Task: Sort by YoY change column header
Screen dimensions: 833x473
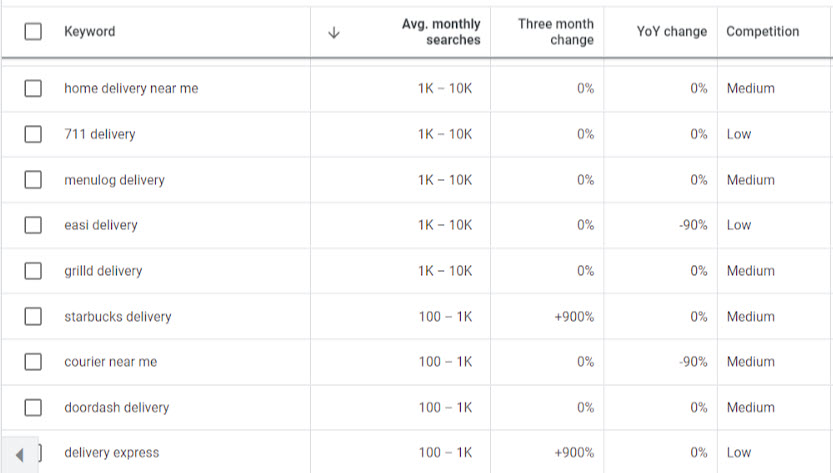Action: [x=671, y=32]
